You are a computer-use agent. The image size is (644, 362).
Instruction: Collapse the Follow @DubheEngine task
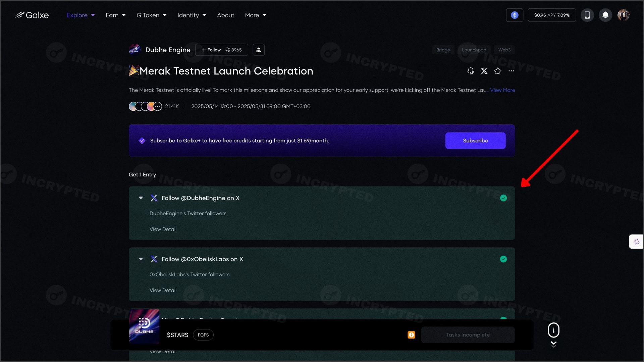coord(141,198)
